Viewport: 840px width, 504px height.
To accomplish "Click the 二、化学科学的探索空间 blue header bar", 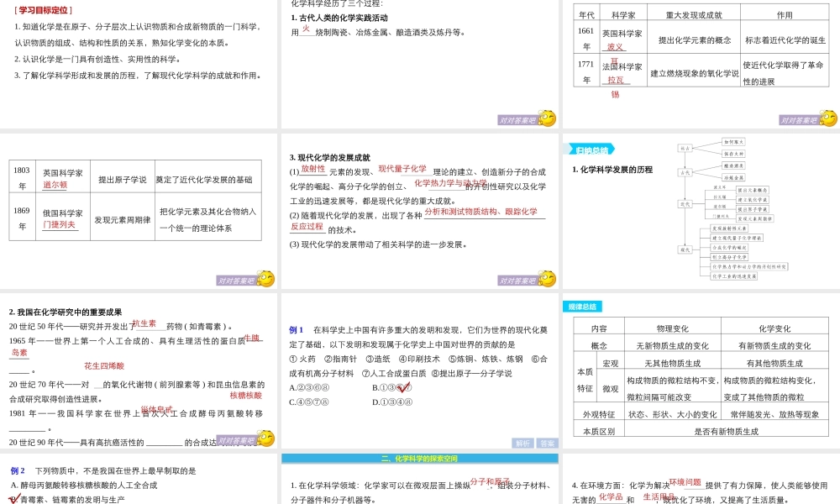I will point(419,459).
